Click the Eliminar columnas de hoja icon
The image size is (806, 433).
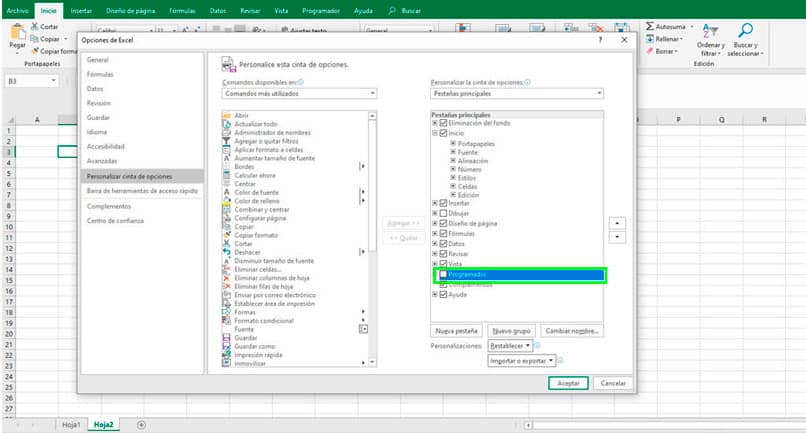226,278
